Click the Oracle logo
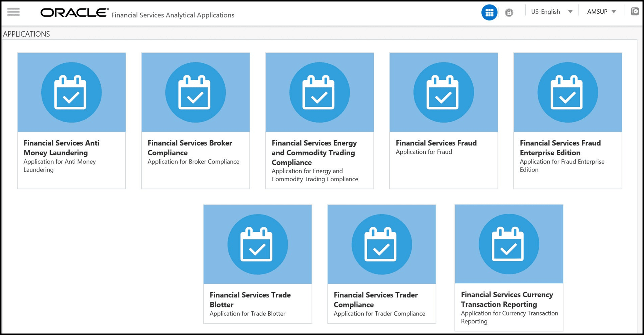This screenshot has height=335, width=644. pyautogui.click(x=74, y=13)
